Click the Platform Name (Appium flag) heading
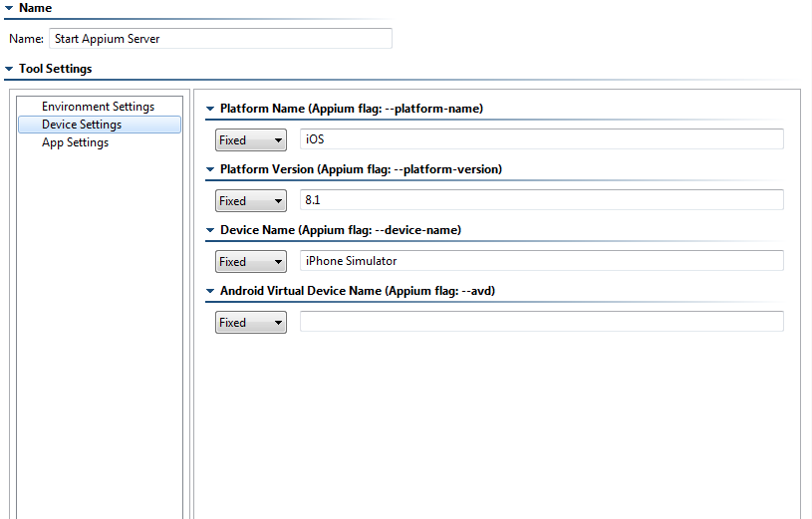The width and height of the screenshot is (812, 519). click(352, 109)
